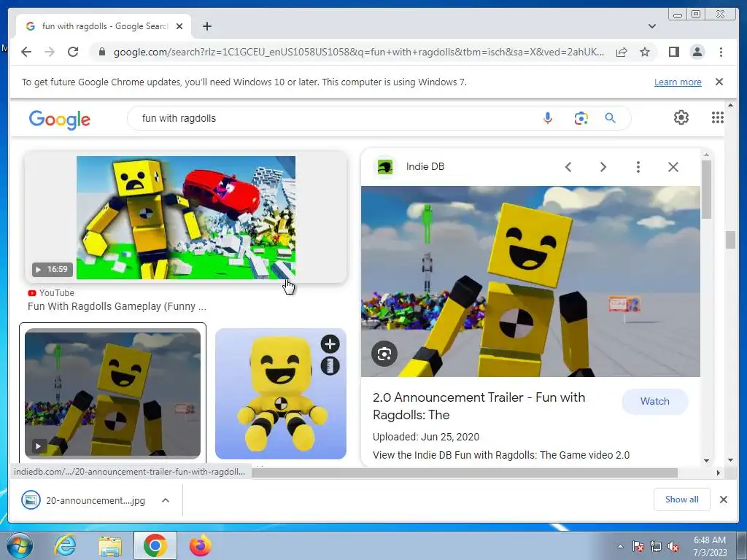Screen dimensions: 747x560
Task: Open Google quick settings gear
Action: pos(681,117)
